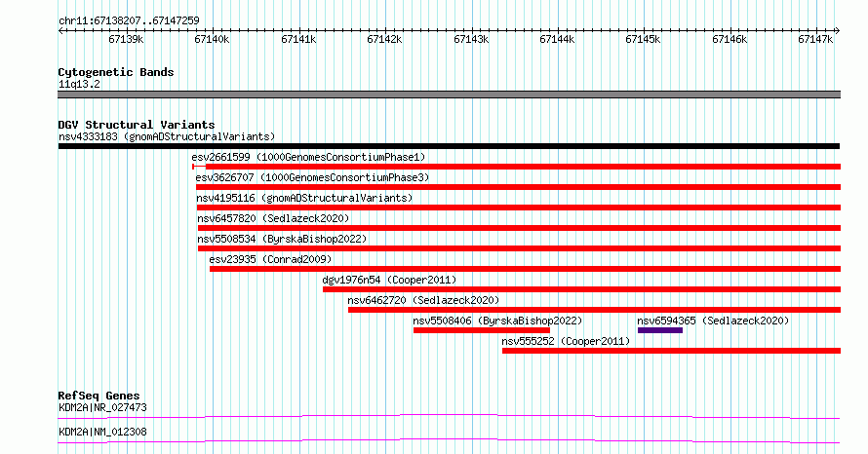Screen dimensions: 868x454
Task: Select the purple nsv6594365 variant bar
Action: click(x=660, y=330)
